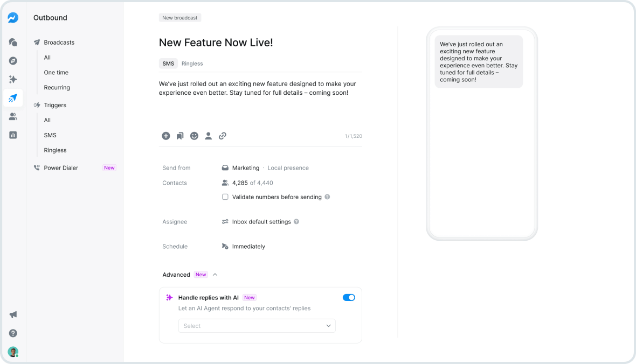The image size is (636, 364).
Task: Collapse the Advanced section
Action: [x=215, y=275]
